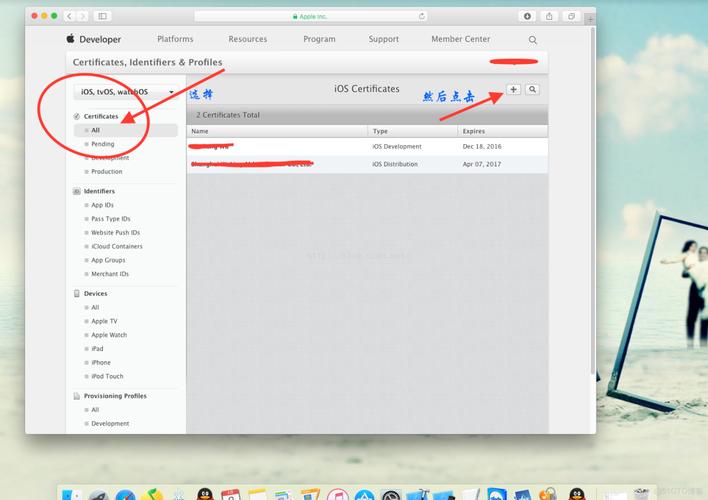This screenshot has height=500, width=708.
Task: Click the Certificates section heading
Action: point(101,117)
